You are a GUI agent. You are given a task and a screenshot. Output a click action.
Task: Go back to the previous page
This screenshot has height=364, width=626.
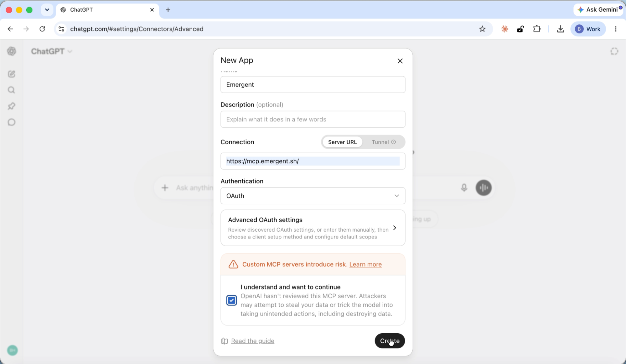[x=10, y=29]
